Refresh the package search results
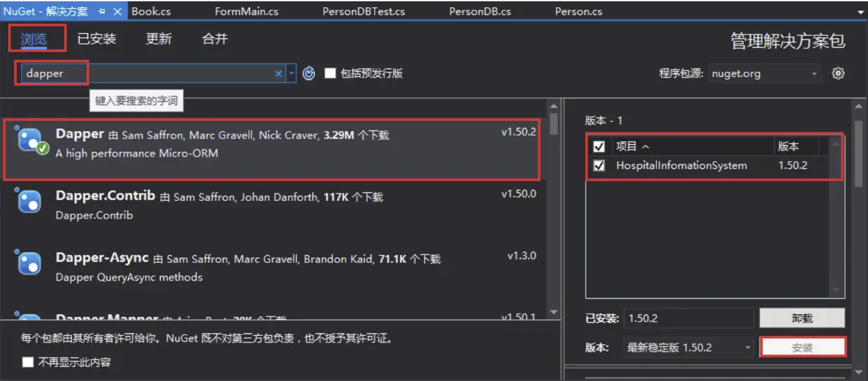Screen dimensions: 868x381 click(310, 74)
